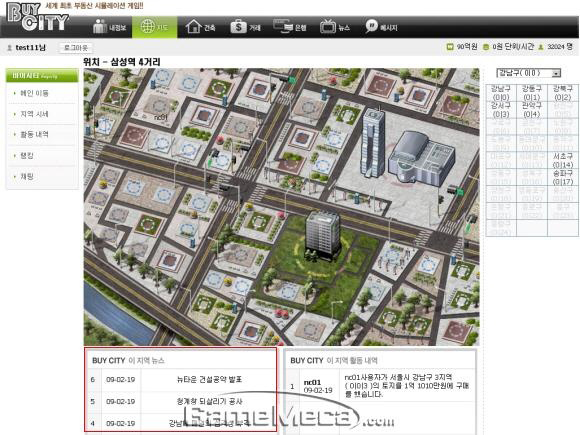Click the user icon beside test11님

coord(10,48)
